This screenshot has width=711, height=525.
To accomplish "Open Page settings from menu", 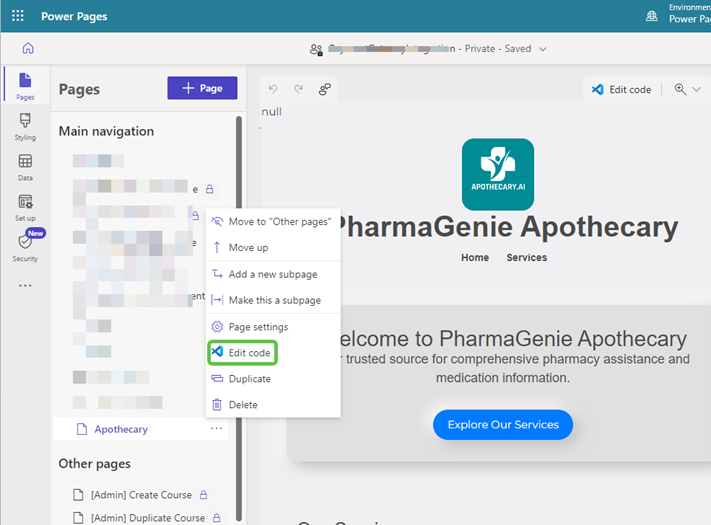I will pos(273,327).
